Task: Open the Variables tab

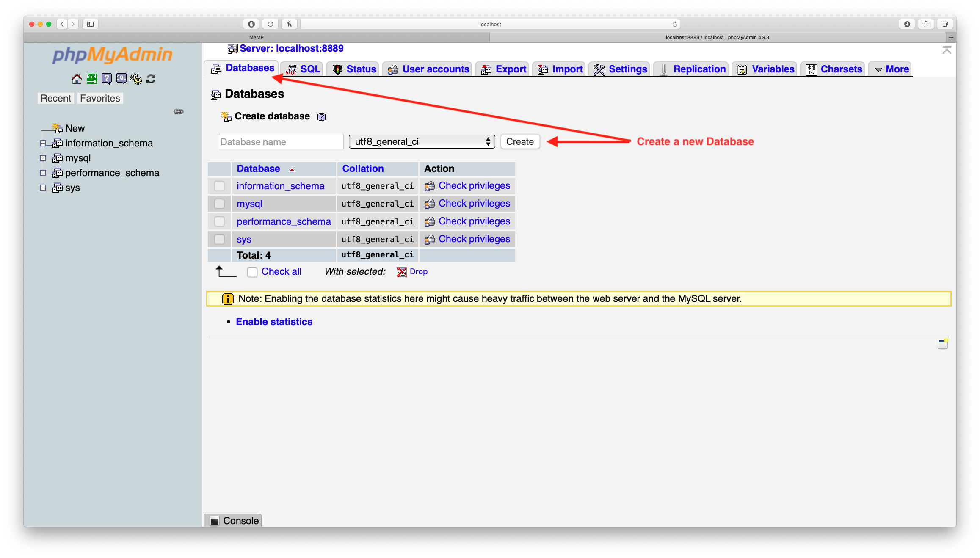Action: coord(765,69)
